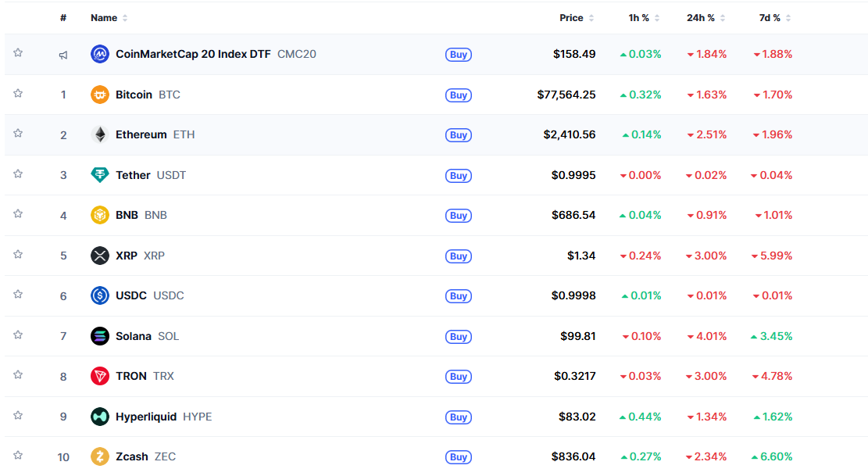The width and height of the screenshot is (868, 476).
Task: Sort by 7d % change
Action: [774, 18]
